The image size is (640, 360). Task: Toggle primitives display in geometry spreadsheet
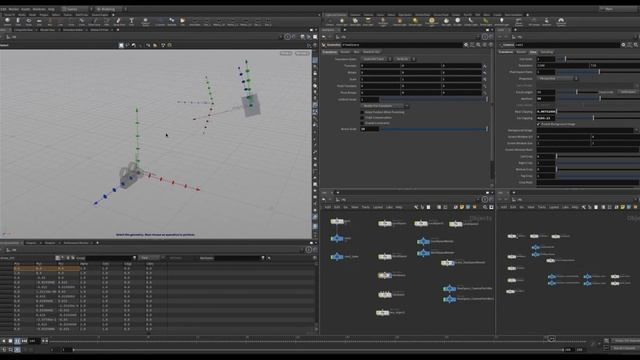[68, 258]
